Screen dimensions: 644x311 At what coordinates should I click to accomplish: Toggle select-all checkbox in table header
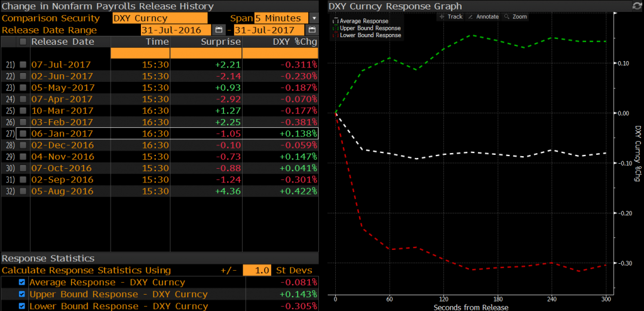(23, 42)
